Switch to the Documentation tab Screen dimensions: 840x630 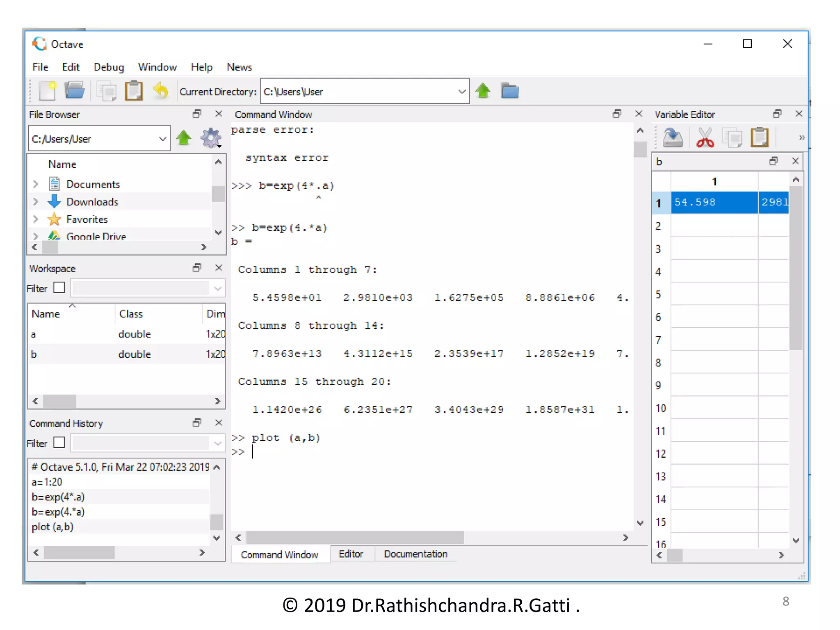(415, 554)
